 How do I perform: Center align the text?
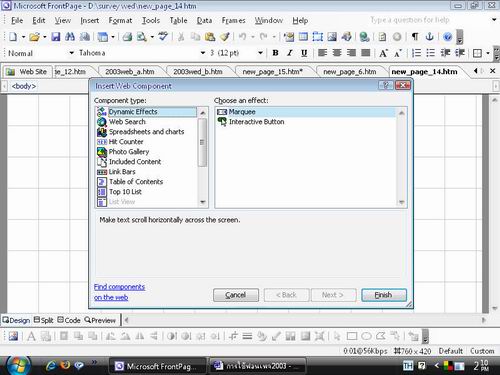pyautogui.click(x=337, y=53)
